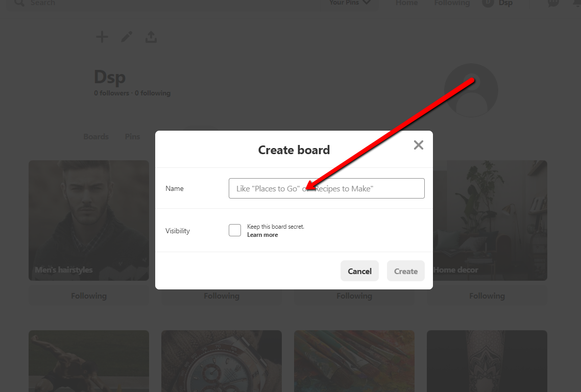This screenshot has height=392, width=581.
Task: Open the watch board thumbnail
Action: point(222,361)
